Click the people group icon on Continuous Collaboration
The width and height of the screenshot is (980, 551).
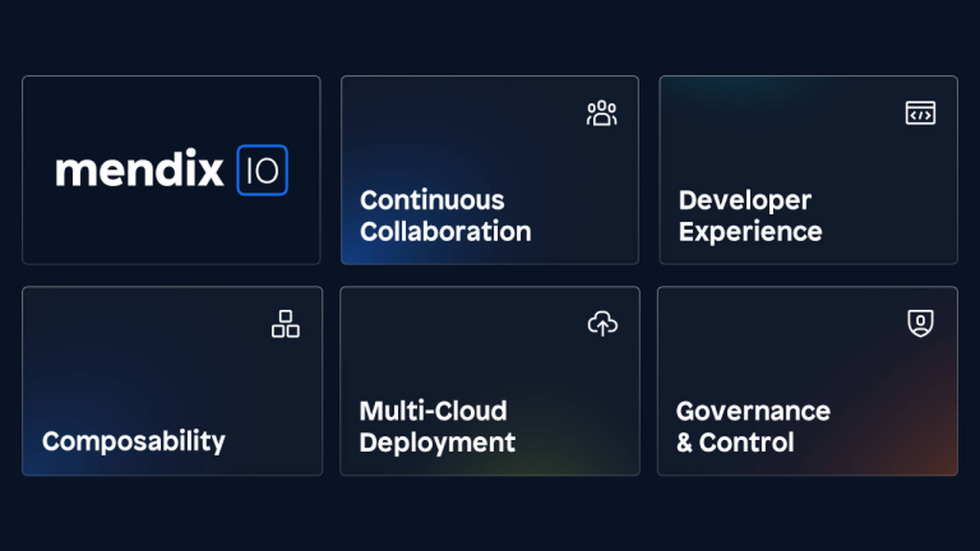click(x=602, y=113)
